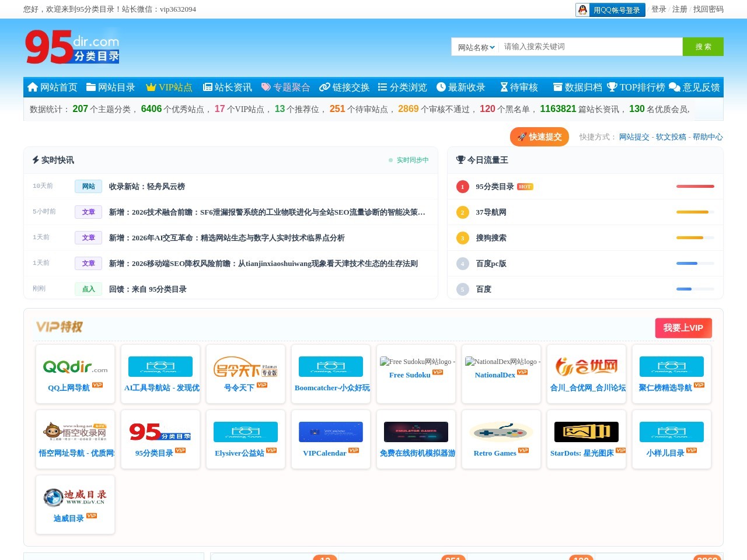Click the 搜狗搜索 traffic ranking entry
The height and width of the screenshot is (560, 747).
[x=491, y=238]
